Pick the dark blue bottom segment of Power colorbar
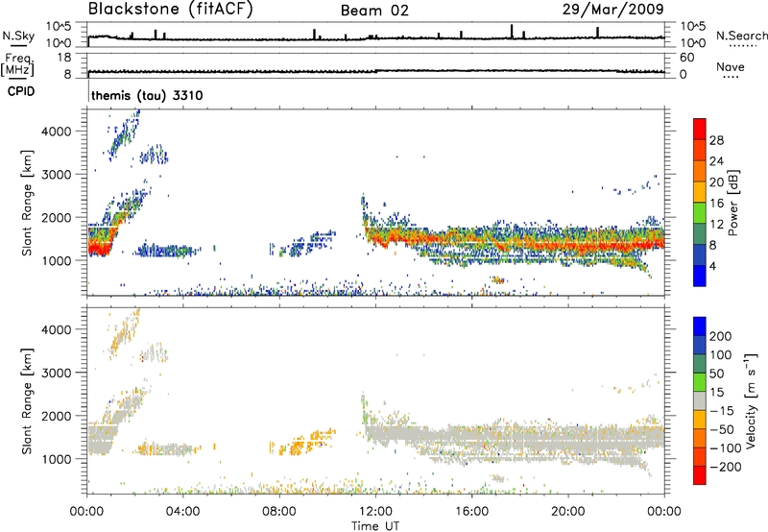 pyautogui.click(x=700, y=276)
